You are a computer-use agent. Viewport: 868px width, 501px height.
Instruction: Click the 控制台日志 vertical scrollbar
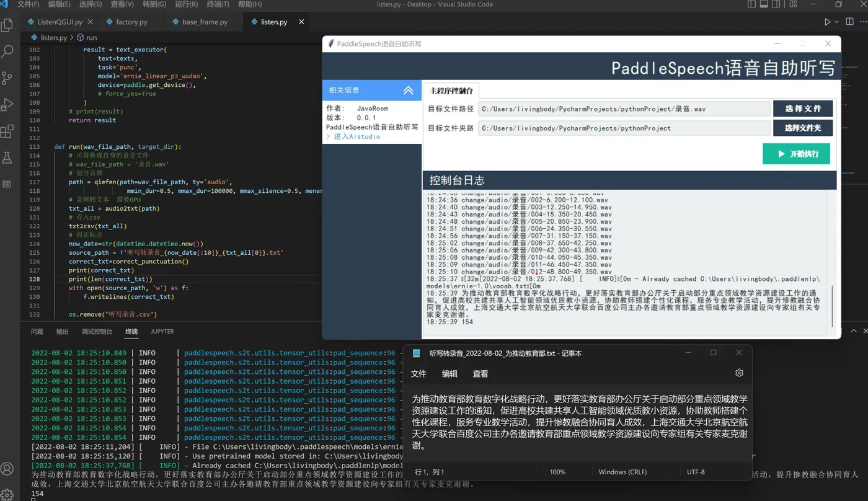pyautogui.click(x=833, y=306)
